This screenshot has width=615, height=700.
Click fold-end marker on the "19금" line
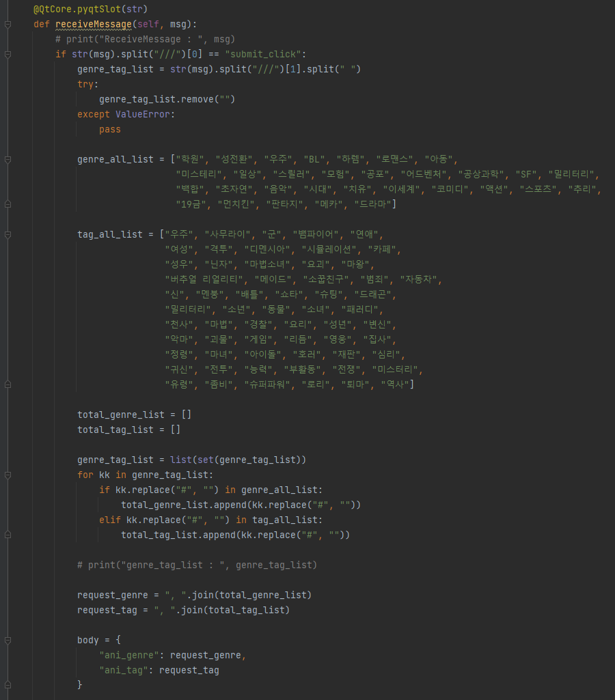8,204
